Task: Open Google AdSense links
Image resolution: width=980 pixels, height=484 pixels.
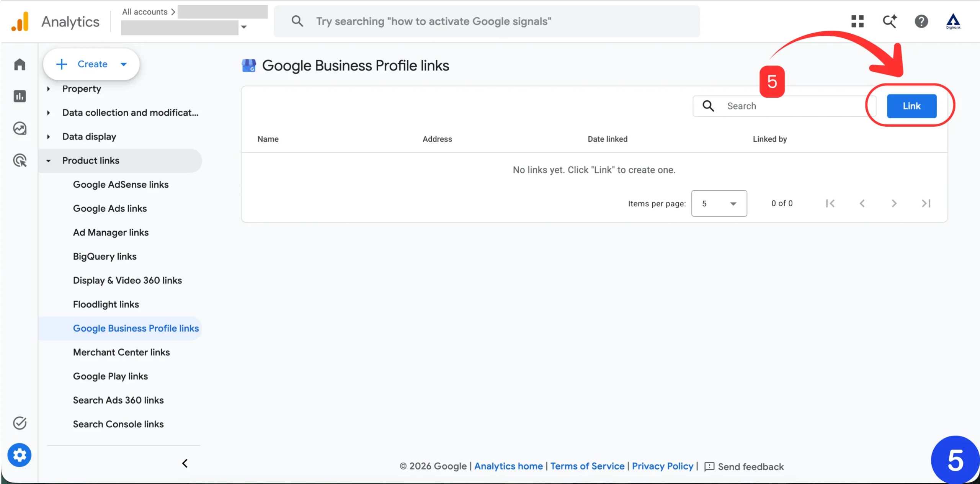Action: (121, 185)
